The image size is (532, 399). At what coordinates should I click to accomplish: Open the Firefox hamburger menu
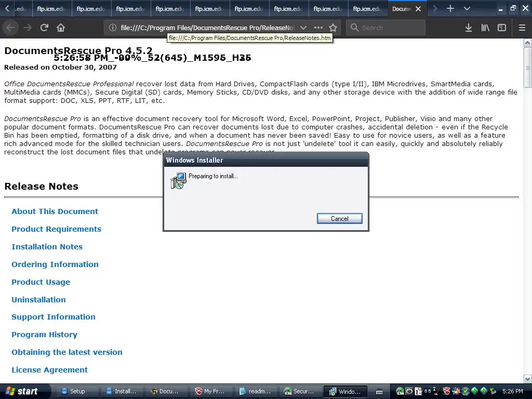pos(522,28)
